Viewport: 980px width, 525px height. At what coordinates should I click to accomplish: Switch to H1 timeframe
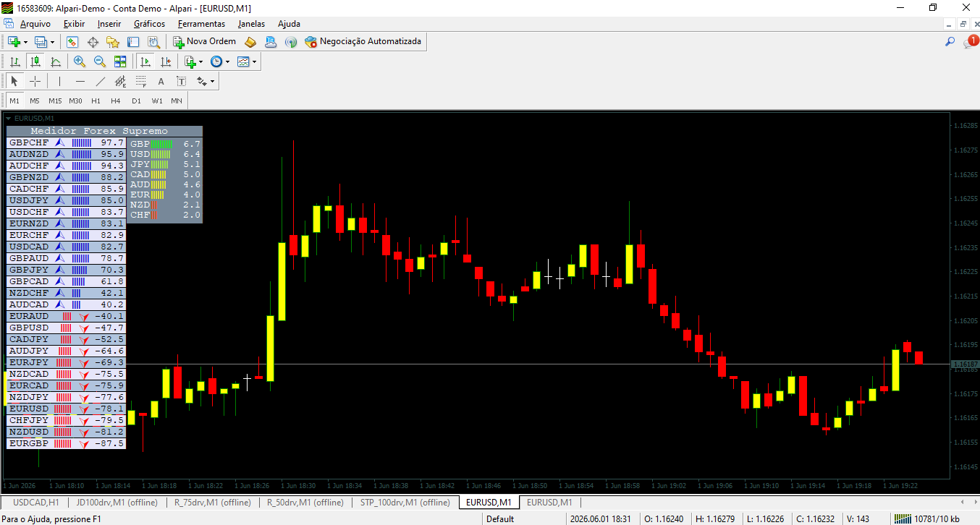96,101
